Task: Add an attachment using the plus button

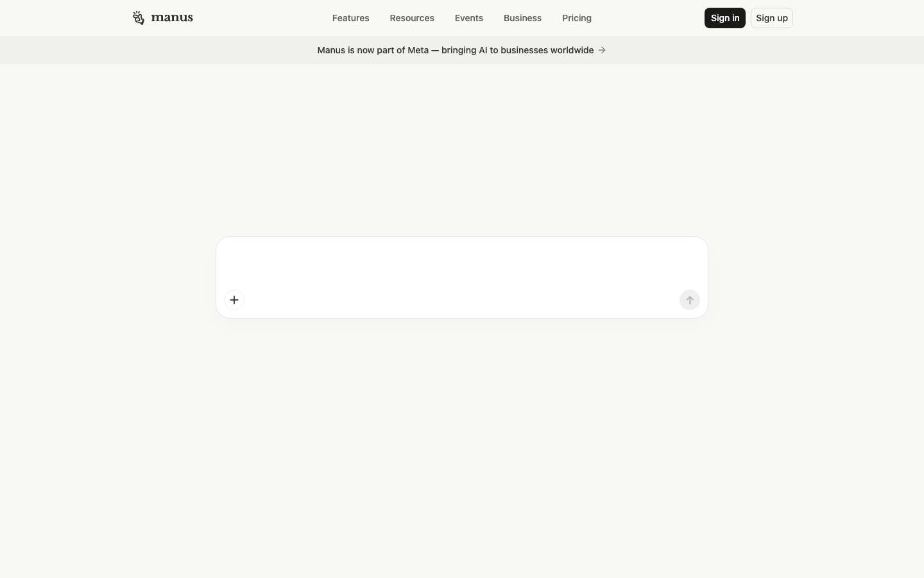Action: click(234, 300)
